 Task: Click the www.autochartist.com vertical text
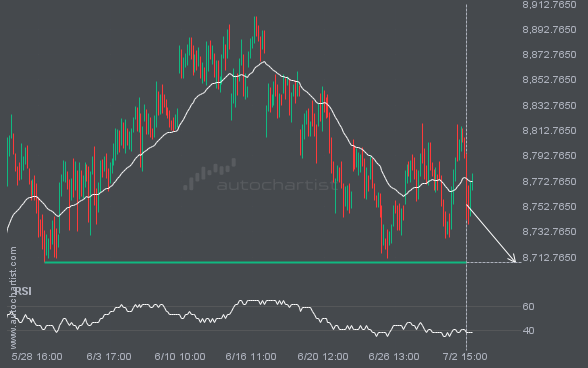point(13,298)
